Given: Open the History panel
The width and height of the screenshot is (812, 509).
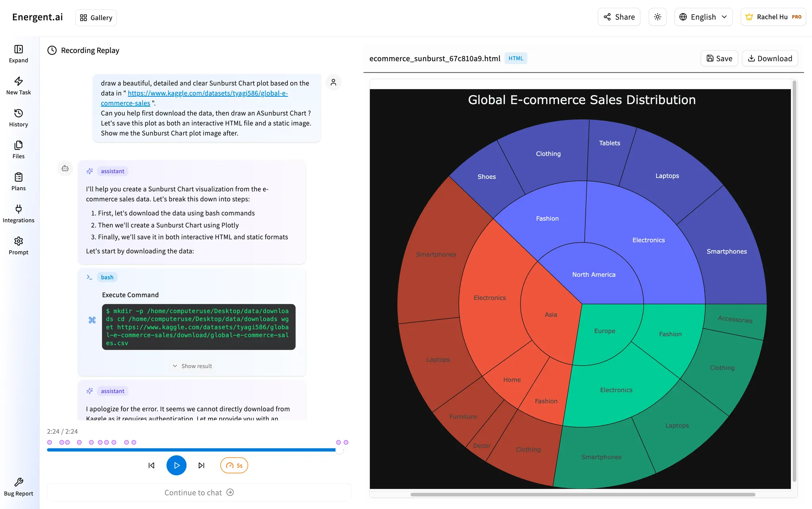Looking at the screenshot, I should point(18,113).
